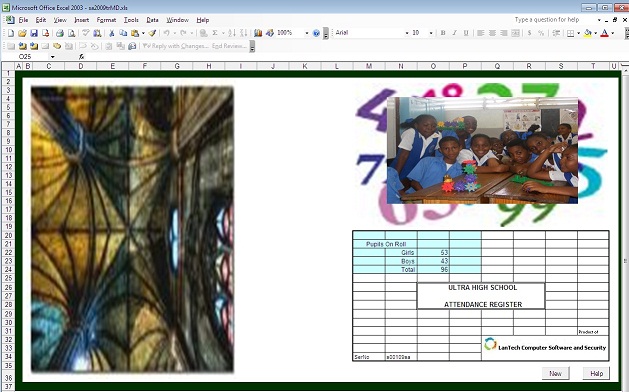Activate the Format Painter brush icon
This screenshot has width=629, height=392.
tap(152, 33)
